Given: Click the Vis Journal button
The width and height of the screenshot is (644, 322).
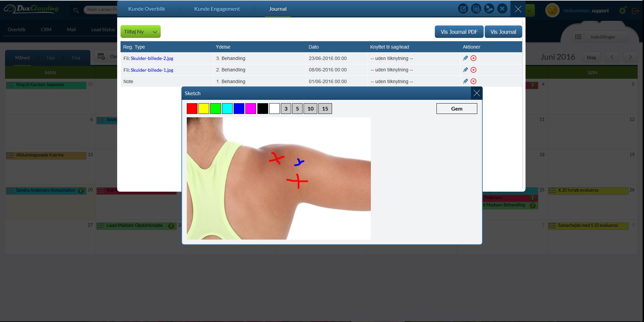Looking at the screenshot, I should click(503, 32).
